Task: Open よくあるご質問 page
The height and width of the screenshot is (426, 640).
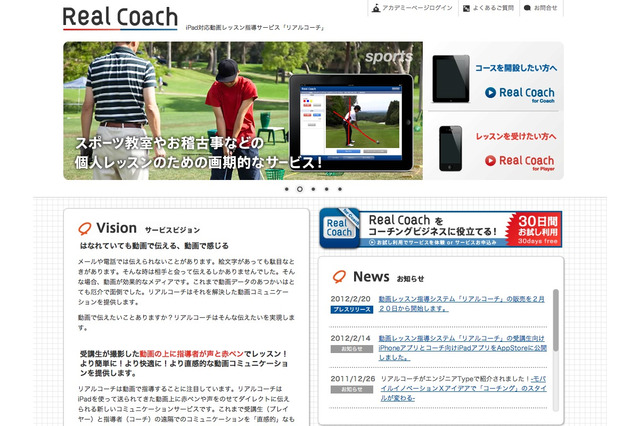Action: pyautogui.click(x=494, y=8)
